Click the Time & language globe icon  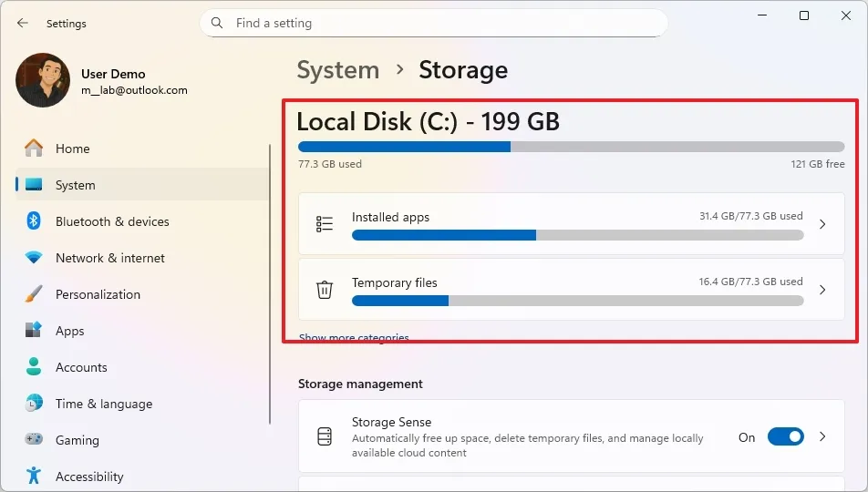coord(34,404)
